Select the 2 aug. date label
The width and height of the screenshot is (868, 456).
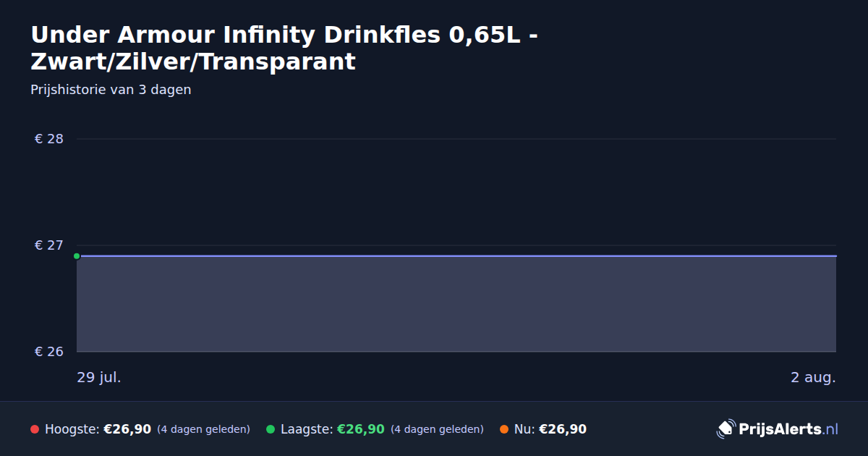(x=813, y=377)
